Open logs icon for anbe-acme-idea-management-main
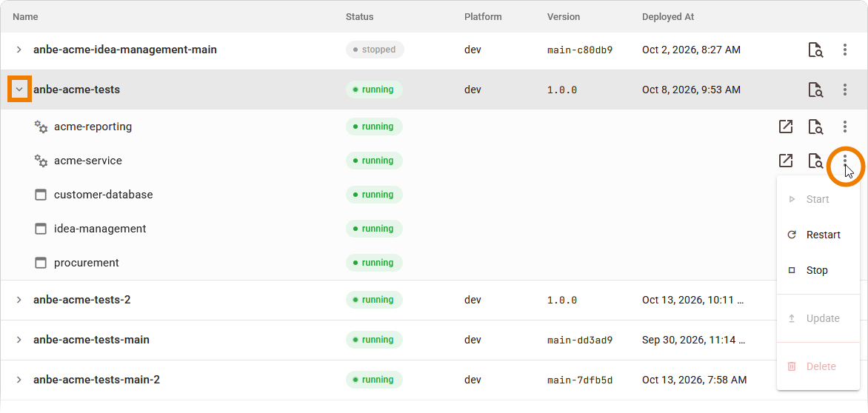Viewport: 868px width, 413px height. pyautogui.click(x=815, y=50)
